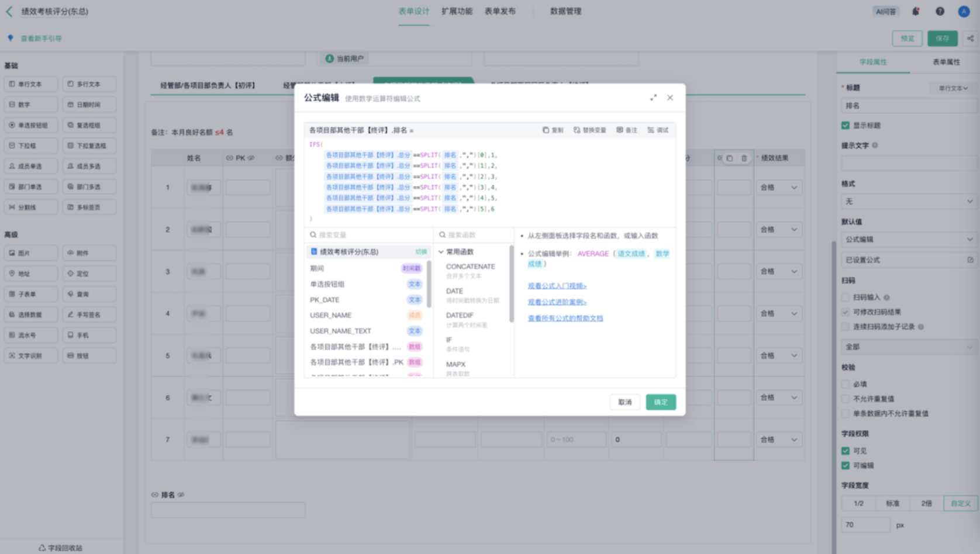The height and width of the screenshot is (554, 980).
Task: Delete the selected table column
Action: (x=744, y=158)
